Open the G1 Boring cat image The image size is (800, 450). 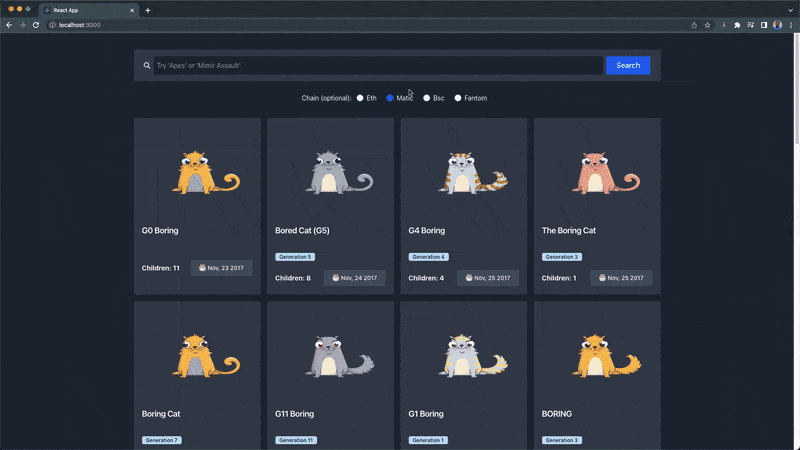tap(473, 356)
